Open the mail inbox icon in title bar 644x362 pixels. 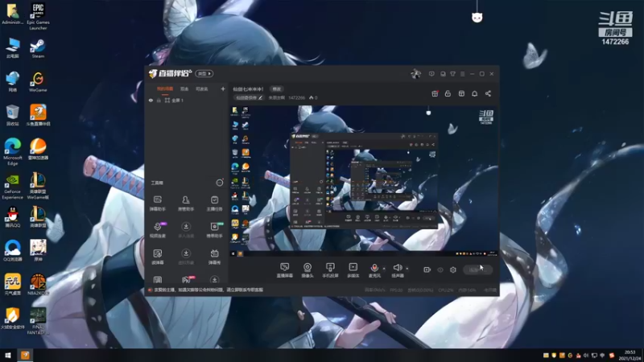tap(443, 74)
